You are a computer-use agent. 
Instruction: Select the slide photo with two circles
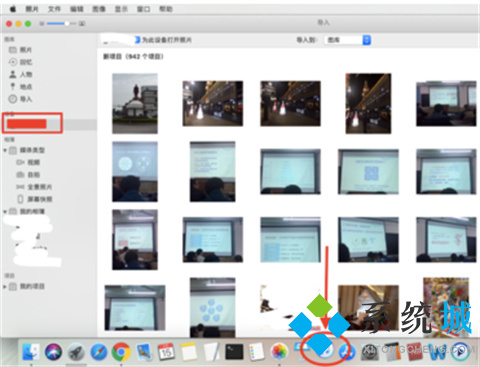coord(135,172)
